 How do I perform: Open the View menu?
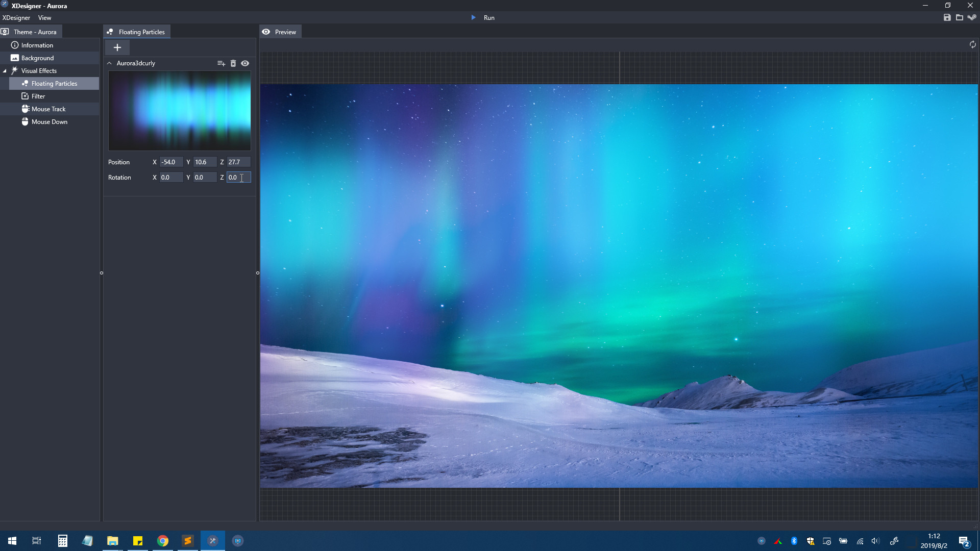click(44, 17)
